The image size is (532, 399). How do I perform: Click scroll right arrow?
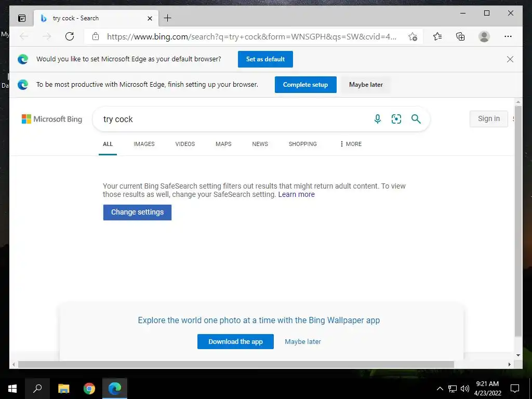(510, 364)
